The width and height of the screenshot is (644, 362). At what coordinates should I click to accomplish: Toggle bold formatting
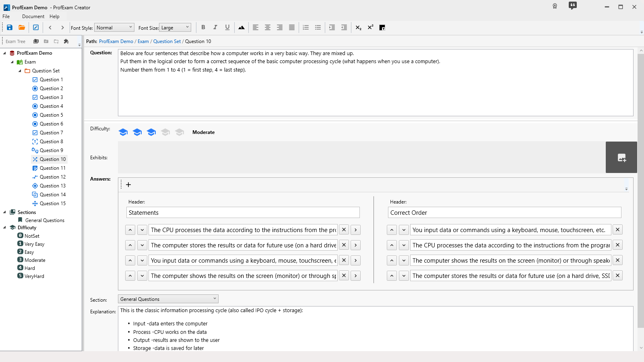[x=203, y=27]
